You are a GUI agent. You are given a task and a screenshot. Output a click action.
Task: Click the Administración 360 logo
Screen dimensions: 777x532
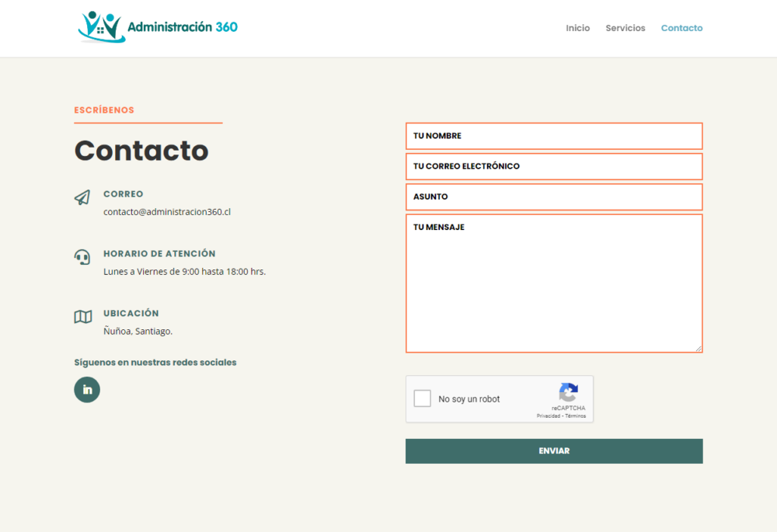pos(158,27)
